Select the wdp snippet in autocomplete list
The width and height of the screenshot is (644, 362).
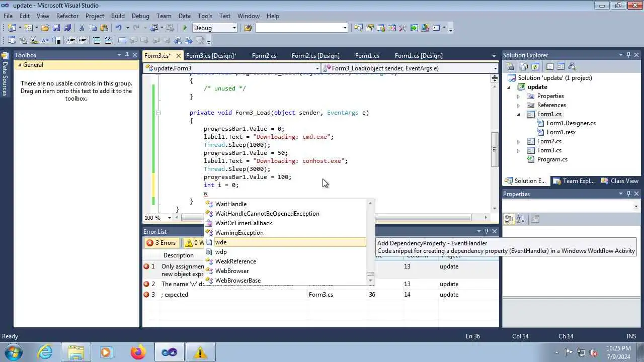coord(221,252)
